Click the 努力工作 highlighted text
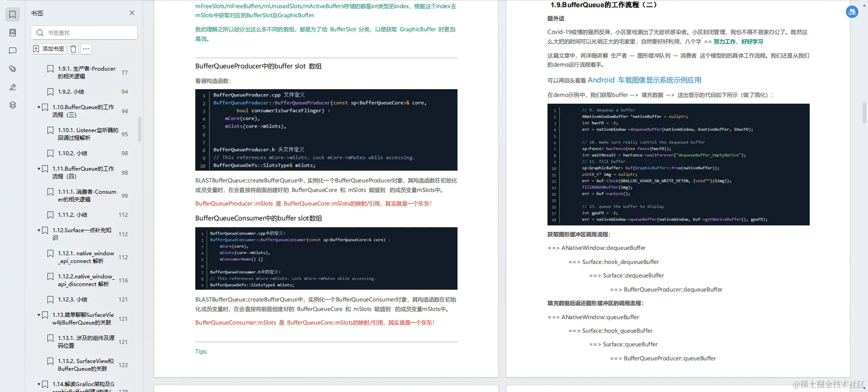868x392 pixels. pos(725,42)
